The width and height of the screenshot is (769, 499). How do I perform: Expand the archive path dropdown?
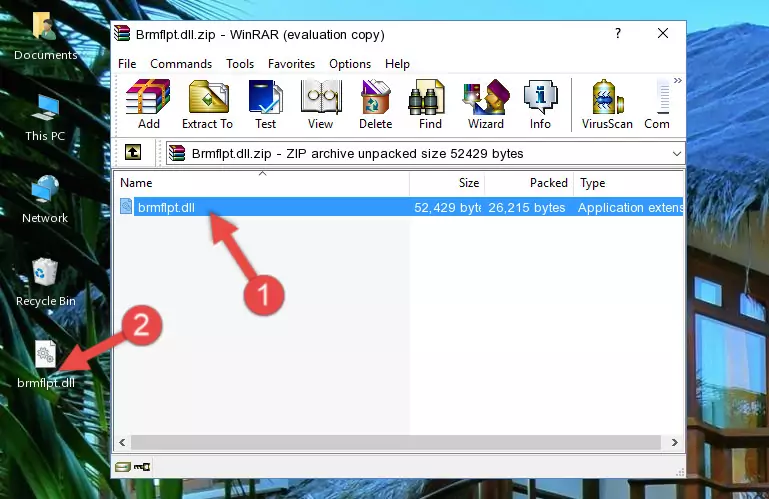click(x=676, y=154)
